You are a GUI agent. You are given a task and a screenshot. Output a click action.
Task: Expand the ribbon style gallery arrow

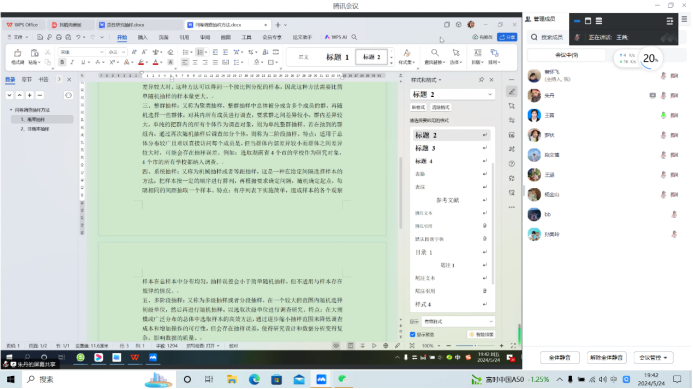[391, 63]
